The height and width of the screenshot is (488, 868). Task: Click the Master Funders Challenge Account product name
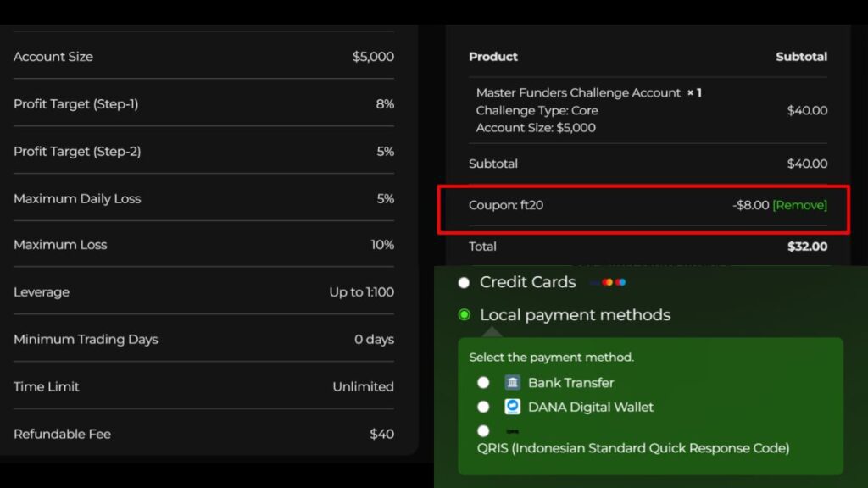coord(578,93)
